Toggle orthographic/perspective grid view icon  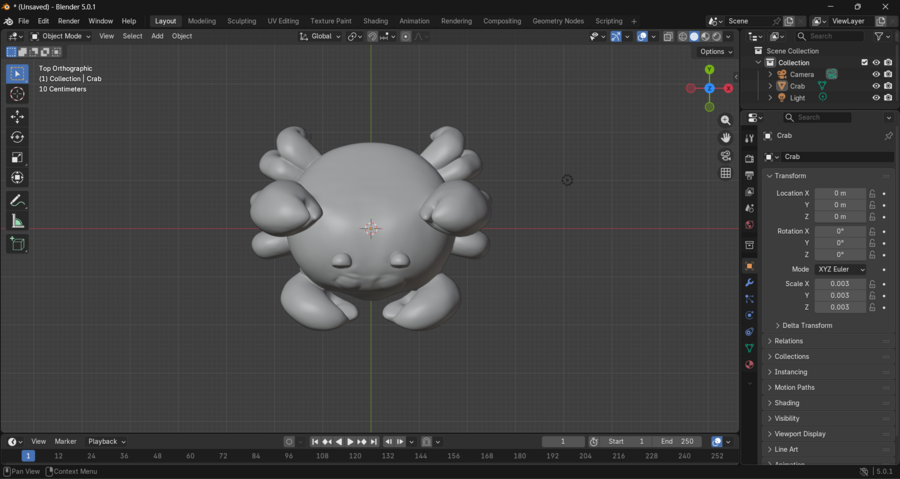click(726, 173)
